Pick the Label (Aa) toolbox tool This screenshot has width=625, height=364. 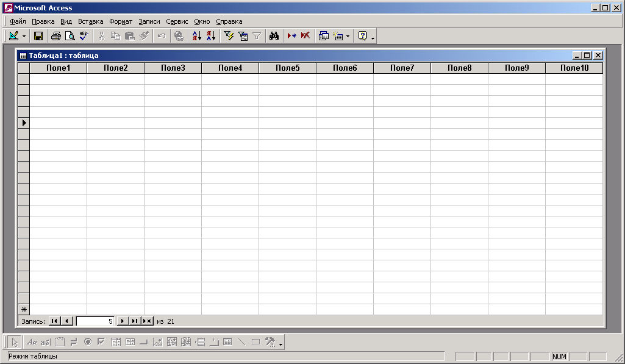tap(32, 342)
